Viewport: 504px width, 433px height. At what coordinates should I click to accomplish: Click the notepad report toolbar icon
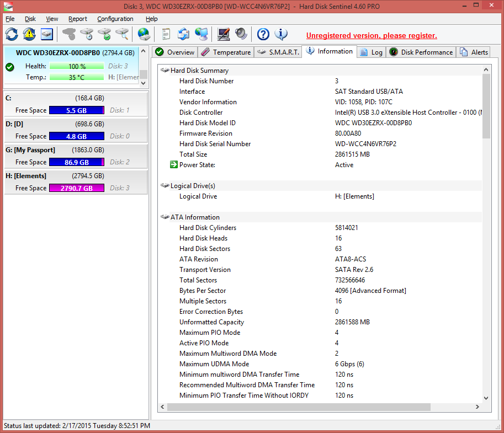(x=166, y=34)
